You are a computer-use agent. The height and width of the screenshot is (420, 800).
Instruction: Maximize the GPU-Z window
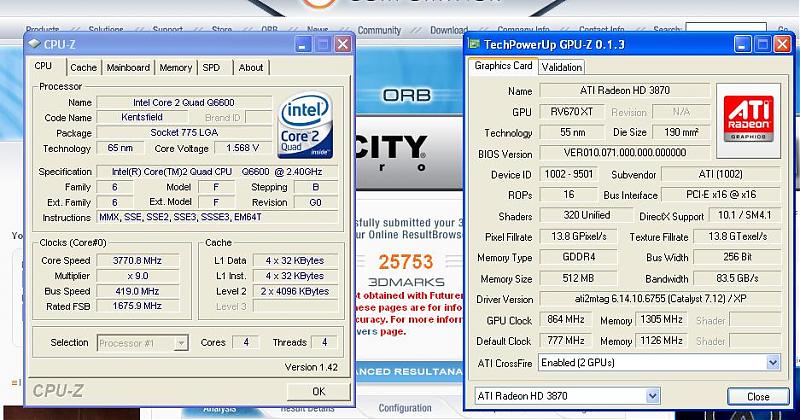[x=762, y=44]
